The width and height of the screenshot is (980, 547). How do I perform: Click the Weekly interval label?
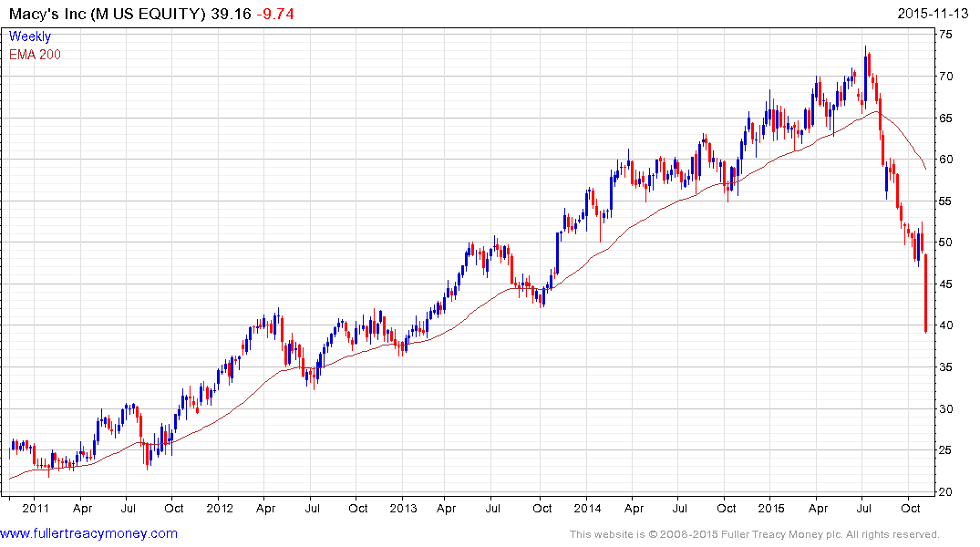[x=30, y=36]
